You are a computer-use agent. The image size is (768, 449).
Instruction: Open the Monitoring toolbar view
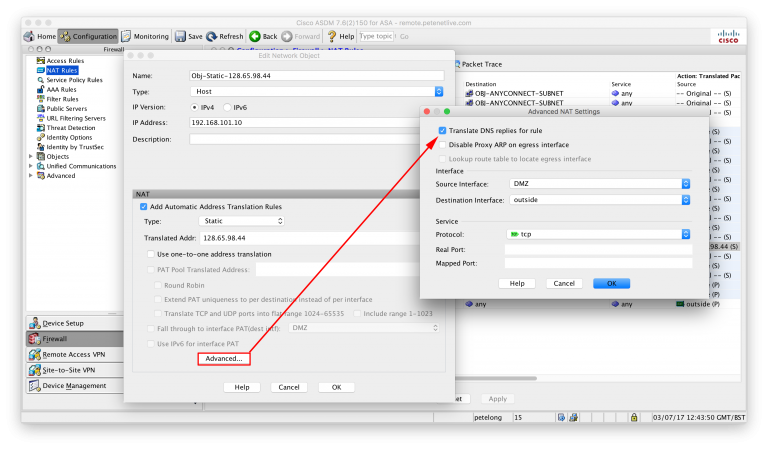point(145,36)
